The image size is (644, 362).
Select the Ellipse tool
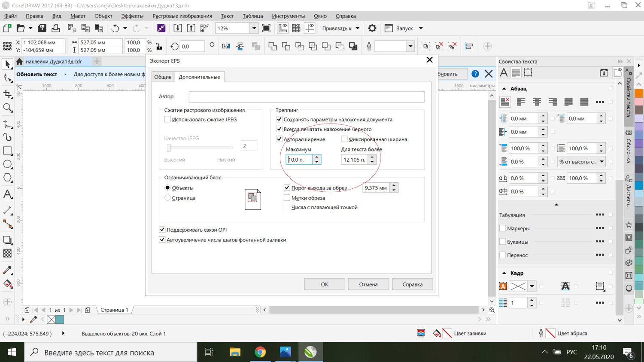7,164
